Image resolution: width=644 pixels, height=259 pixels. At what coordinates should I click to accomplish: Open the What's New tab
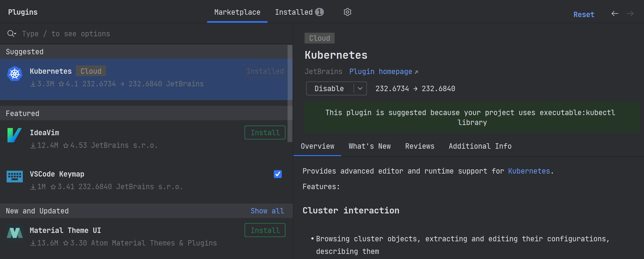coord(369,146)
